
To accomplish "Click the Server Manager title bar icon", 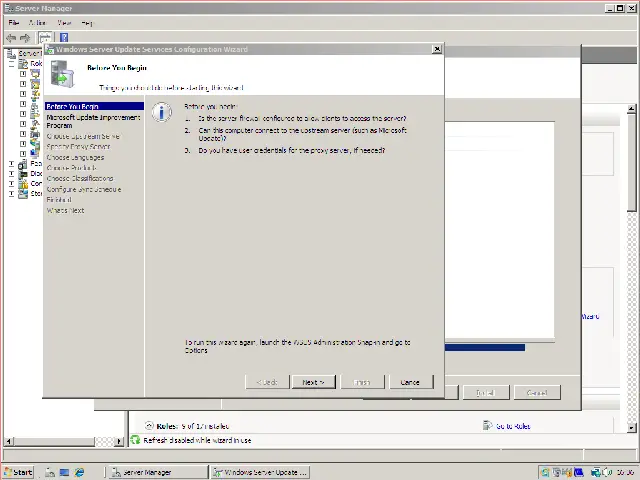I will point(9,8).
